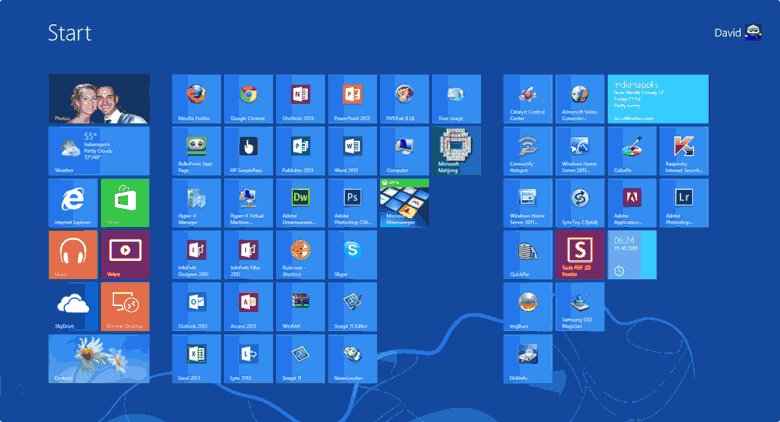Open the 06:24 clock tile
This screenshot has height=422, width=780.
point(632,255)
